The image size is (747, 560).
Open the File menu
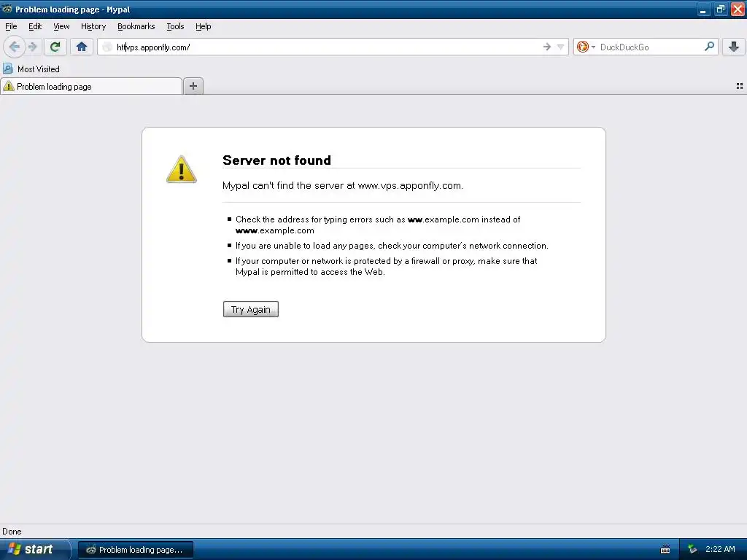tap(11, 26)
